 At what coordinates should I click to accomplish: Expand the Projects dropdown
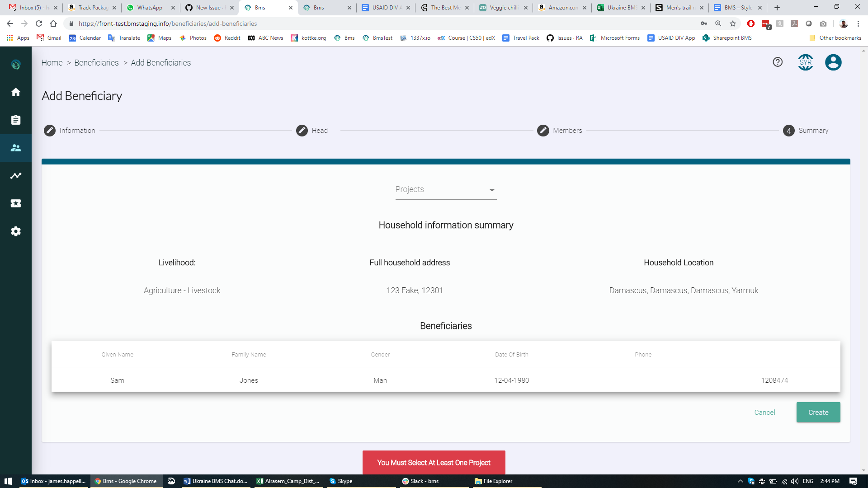tap(446, 190)
